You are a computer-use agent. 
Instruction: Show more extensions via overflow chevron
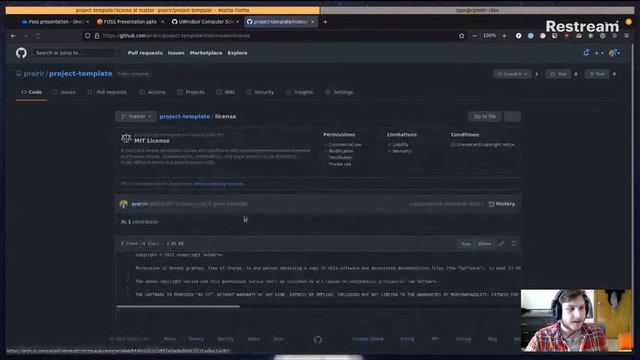point(614,36)
